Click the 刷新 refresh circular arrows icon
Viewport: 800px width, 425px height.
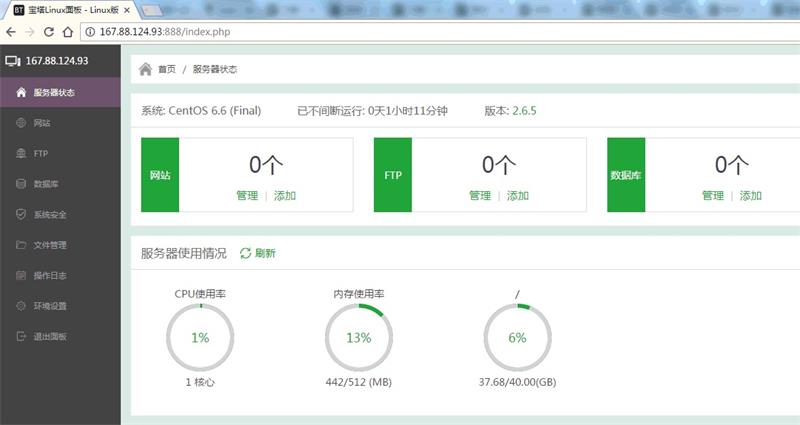245,253
